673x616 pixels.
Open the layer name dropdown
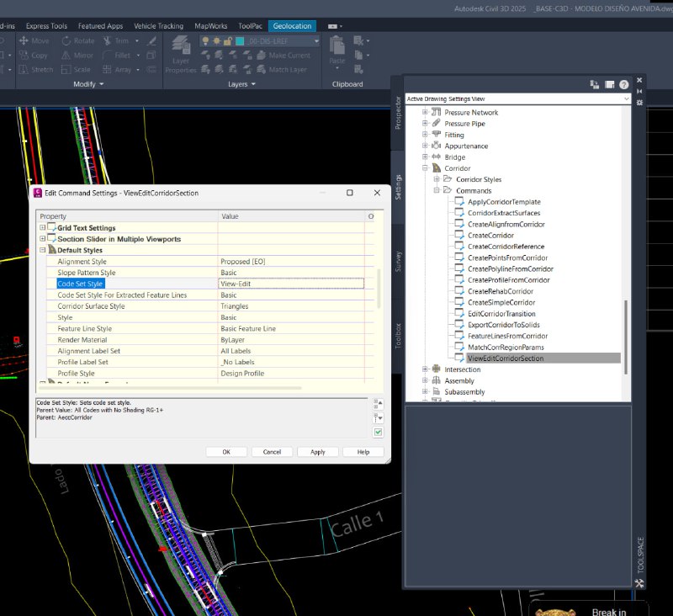316,41
